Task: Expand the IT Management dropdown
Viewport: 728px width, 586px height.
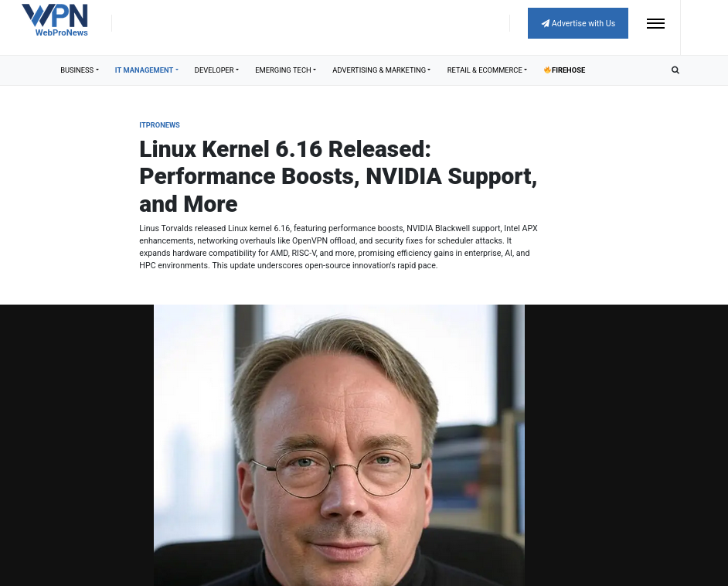Action: 147,70
